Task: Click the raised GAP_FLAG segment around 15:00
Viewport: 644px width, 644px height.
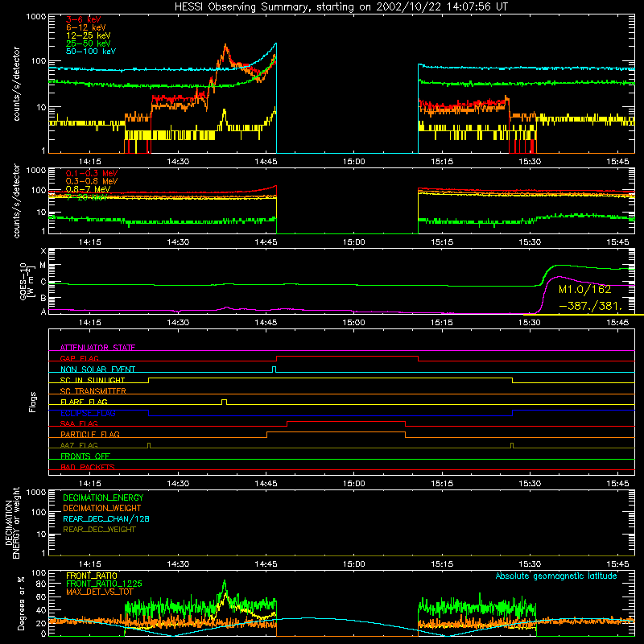Action: point(348,356)
